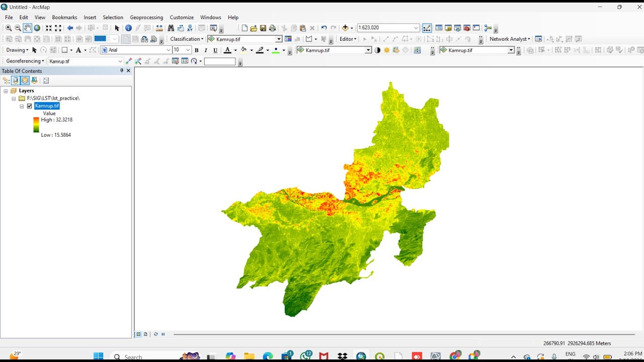Open the Insert menu
Viewport: 644px width, 362px height.
pos(90,17)
